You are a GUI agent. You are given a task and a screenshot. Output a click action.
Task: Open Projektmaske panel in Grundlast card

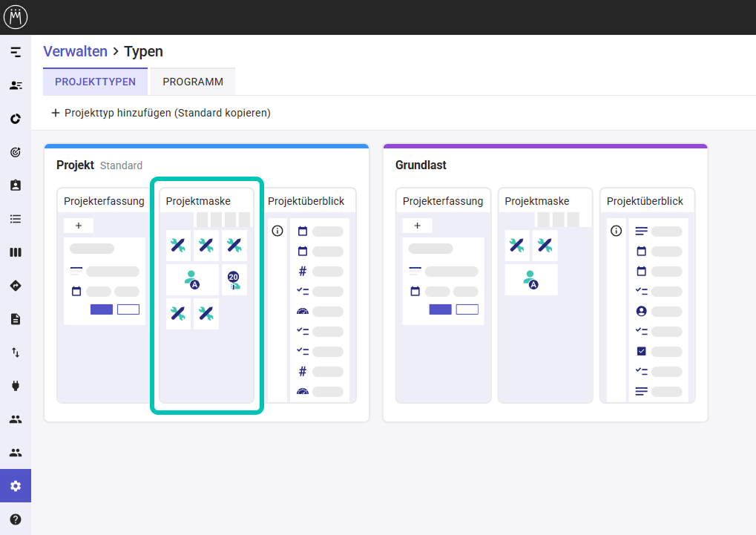pyautogui.click(x=545, y=295)
